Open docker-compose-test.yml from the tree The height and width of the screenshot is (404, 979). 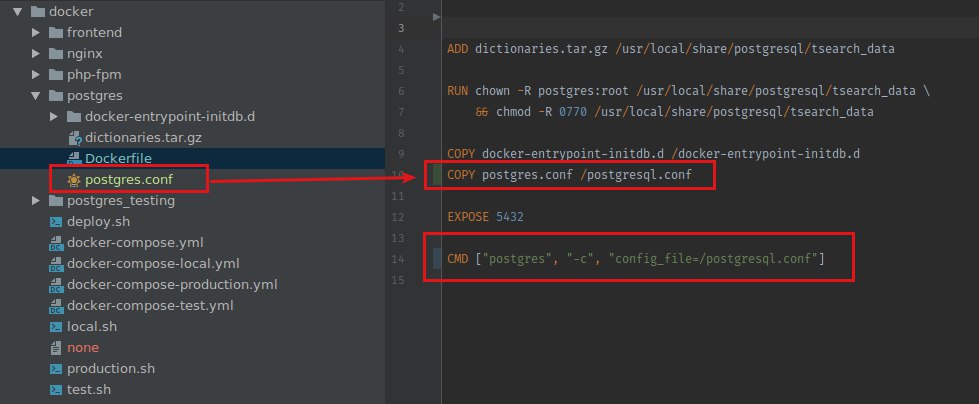point(150,306)
